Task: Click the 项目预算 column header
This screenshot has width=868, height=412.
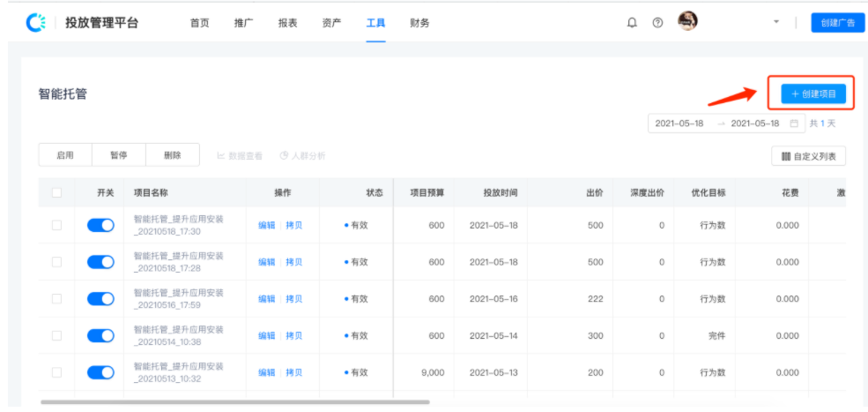Action: [x=427, y=193]
